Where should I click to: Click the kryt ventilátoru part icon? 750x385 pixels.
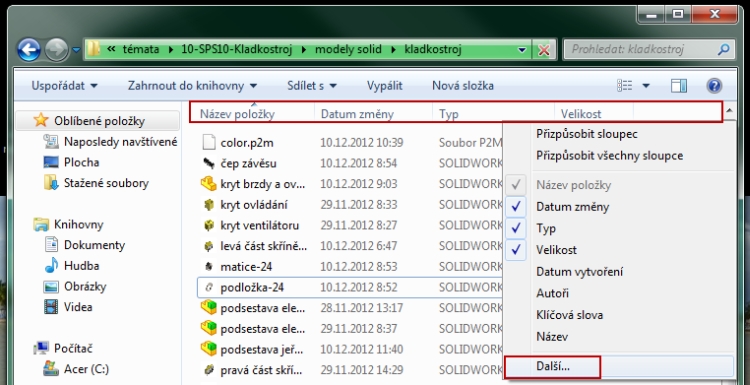click(x=209, y=225)
